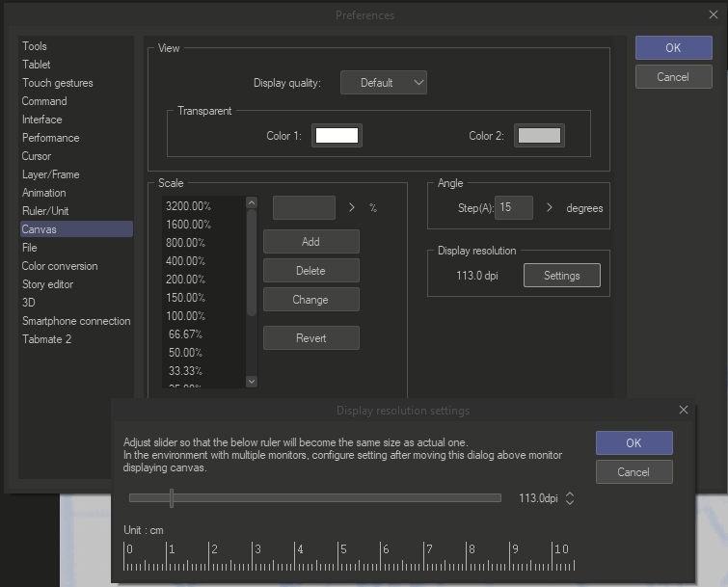728x587 pixels.
Task: Open the angle step arrow
Action: (x=550, y=207)
